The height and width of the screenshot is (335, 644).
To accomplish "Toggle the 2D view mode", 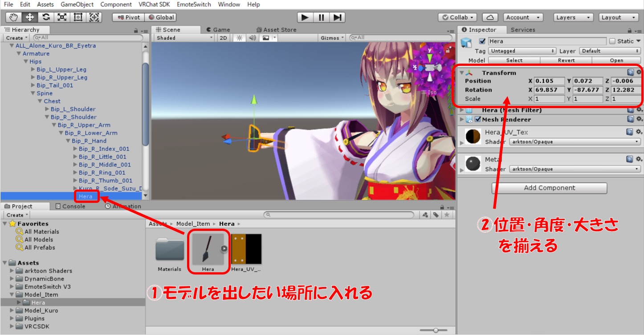I will (x=224, y=38).
